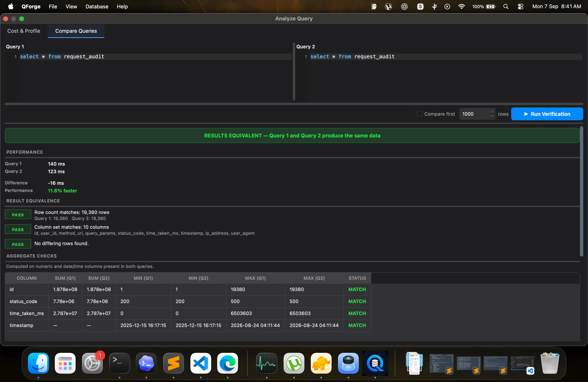Open System Settings from the dock
The height and width of the screenshot is (382, 588).
pyautogui.click(x=92, y=363)
